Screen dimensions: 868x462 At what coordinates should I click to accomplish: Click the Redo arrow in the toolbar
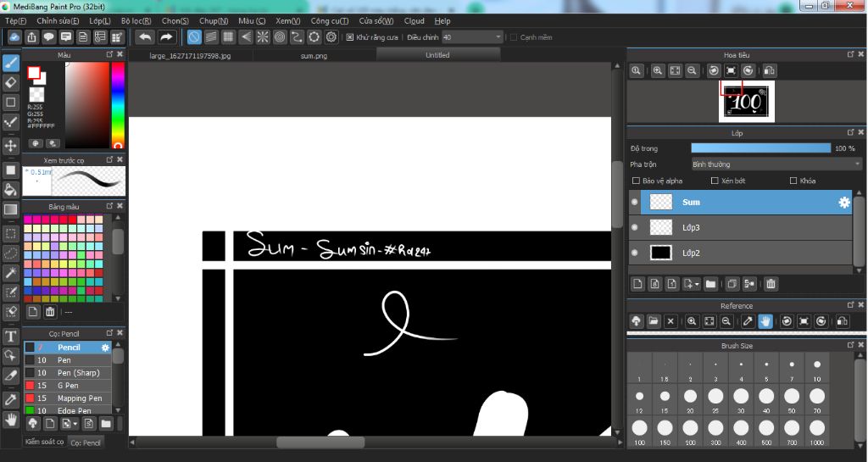pyautogui.click(x=166, y=37)
